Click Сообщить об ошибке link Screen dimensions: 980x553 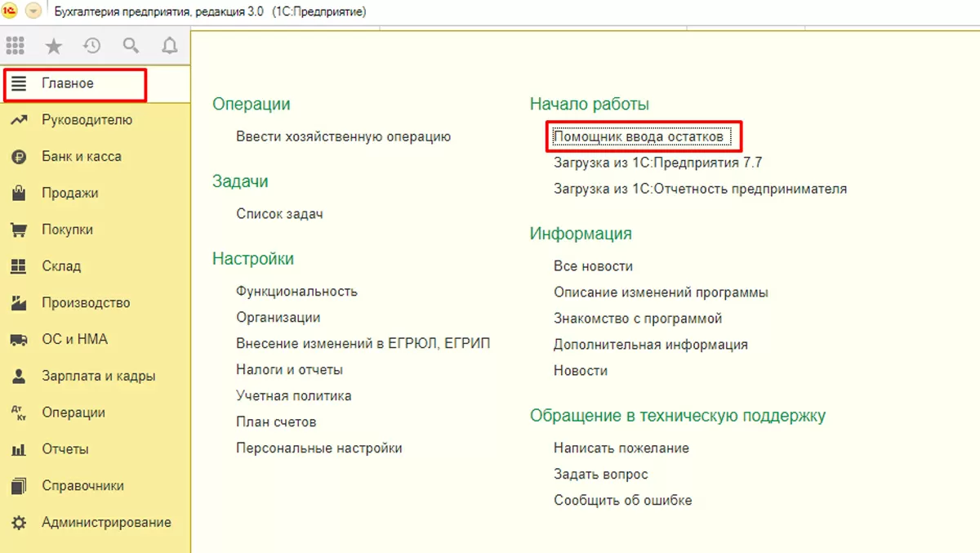pos(623,501)
